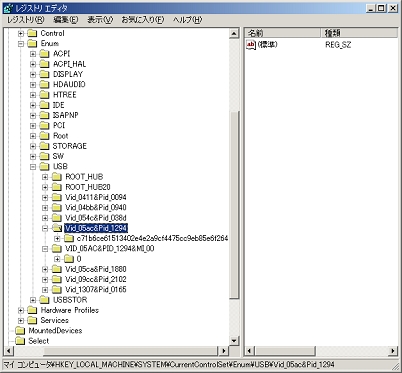Click the MountedDevices folder icon
Image resolution: width=402 pixels, height=373 pixels.
point(20,331)
